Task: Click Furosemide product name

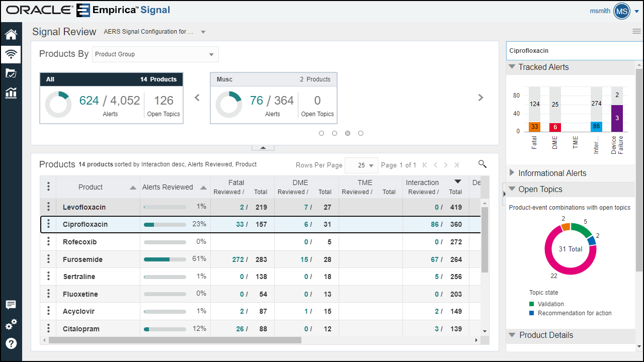Action: coord(83,259)
